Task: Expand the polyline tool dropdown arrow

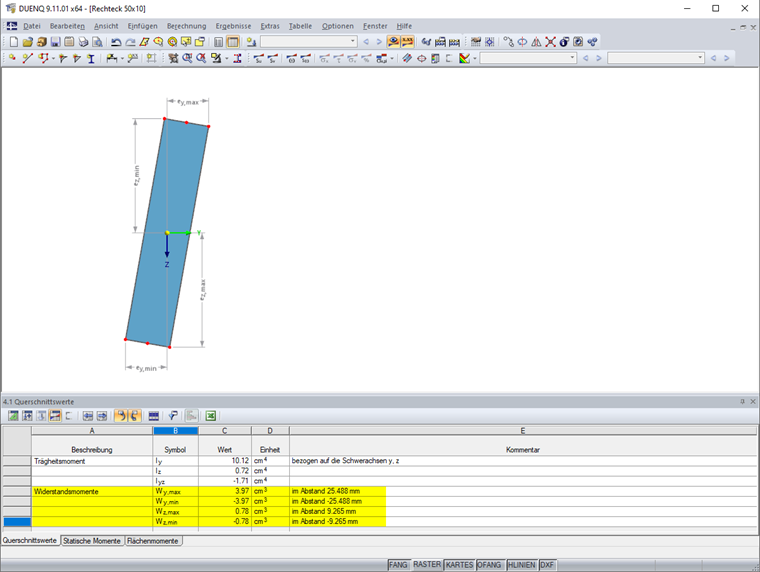Action: click(x=53, y=59)
